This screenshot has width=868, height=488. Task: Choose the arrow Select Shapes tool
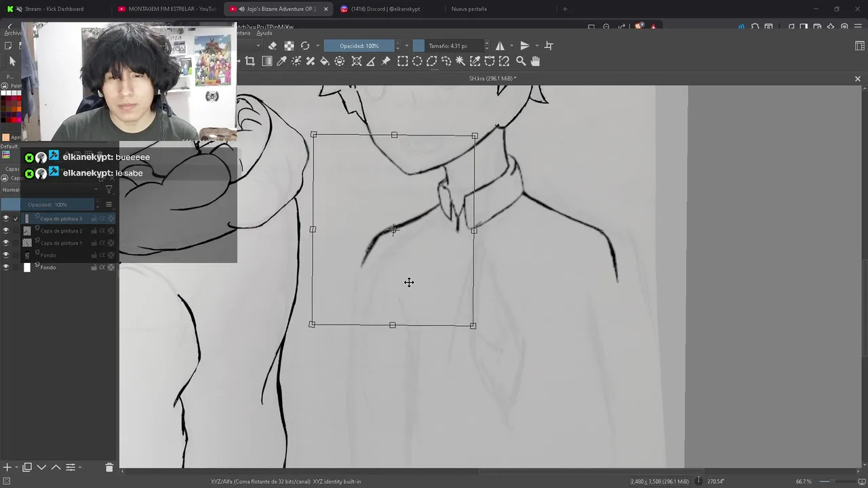[x=12, y=61]
